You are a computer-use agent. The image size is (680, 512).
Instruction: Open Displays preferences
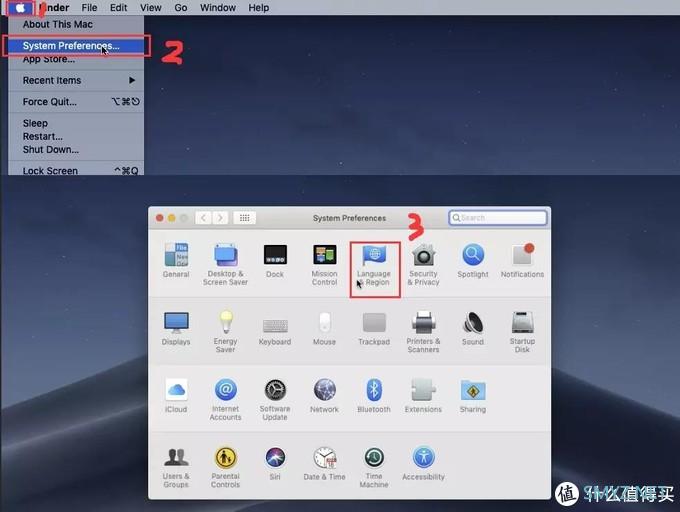(x=176, y=328)
